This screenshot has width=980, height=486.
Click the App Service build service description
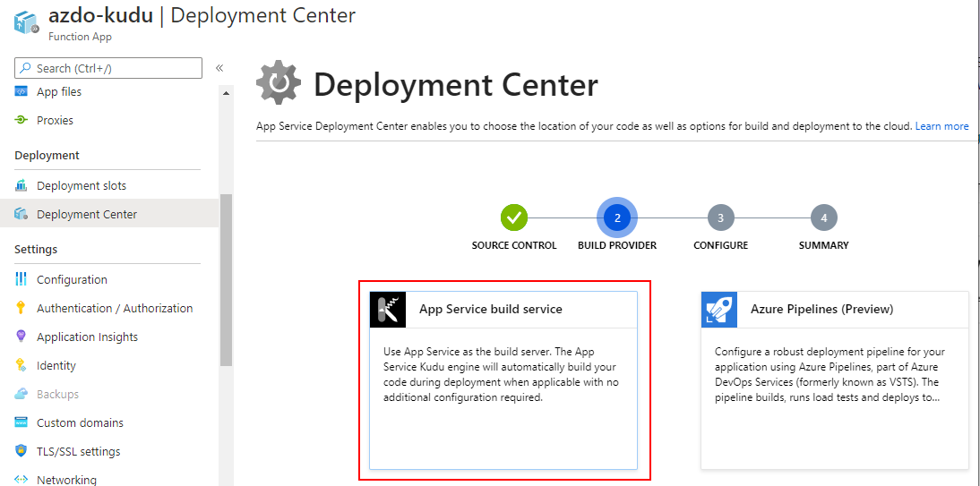tap(502, 374)
